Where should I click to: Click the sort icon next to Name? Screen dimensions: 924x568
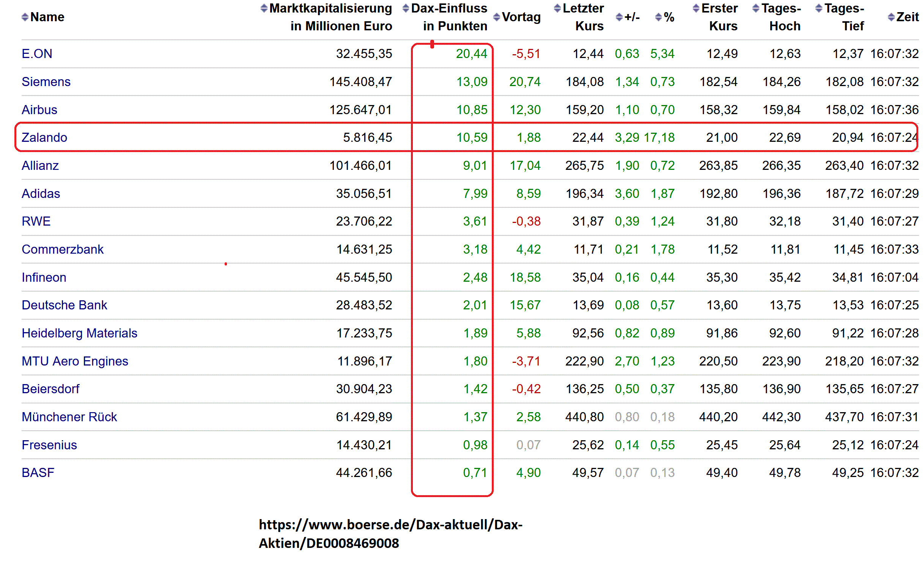[x=25, y=17]
